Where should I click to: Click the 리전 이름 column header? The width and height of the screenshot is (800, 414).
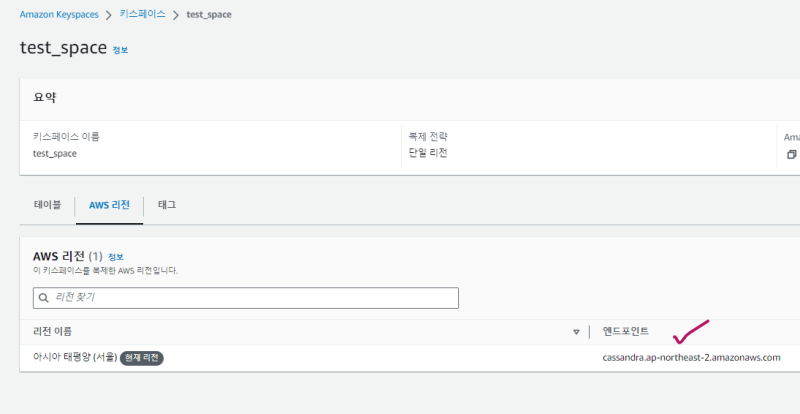52,331
